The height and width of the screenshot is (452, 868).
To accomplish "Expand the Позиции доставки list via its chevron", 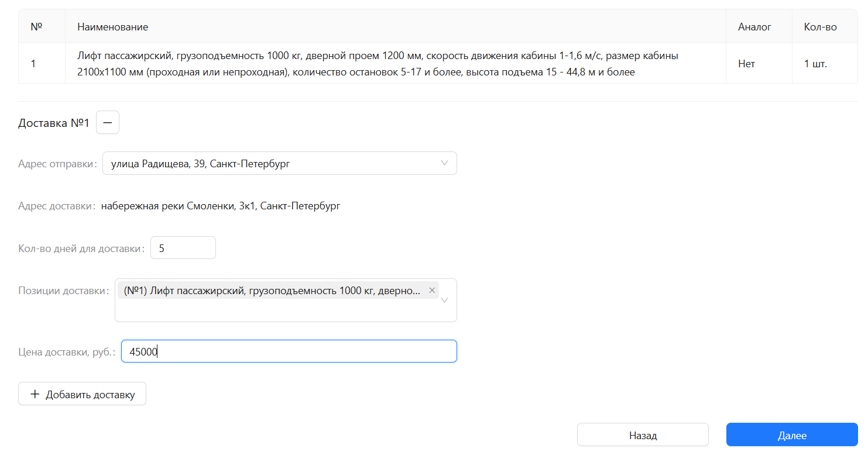I will 444,300.
